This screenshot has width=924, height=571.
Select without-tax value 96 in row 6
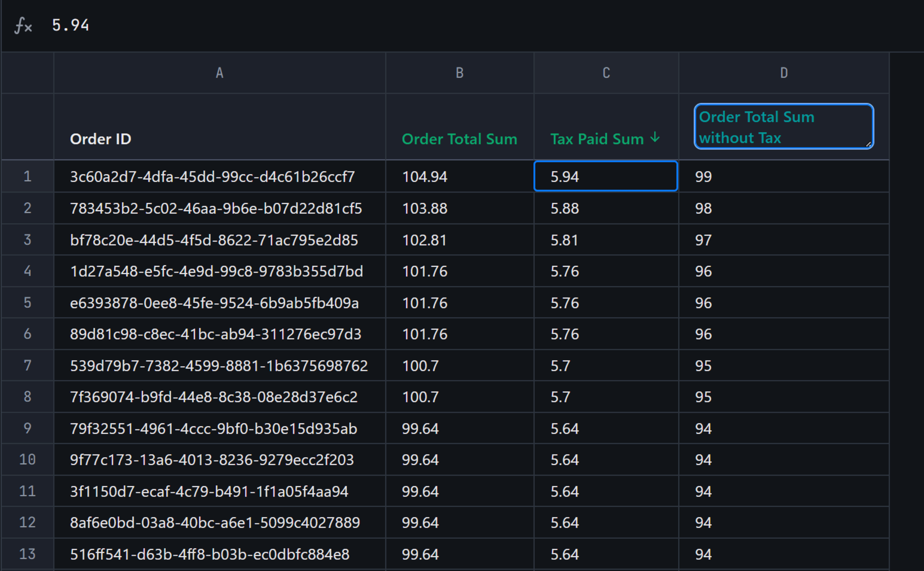tap(784, 334)
